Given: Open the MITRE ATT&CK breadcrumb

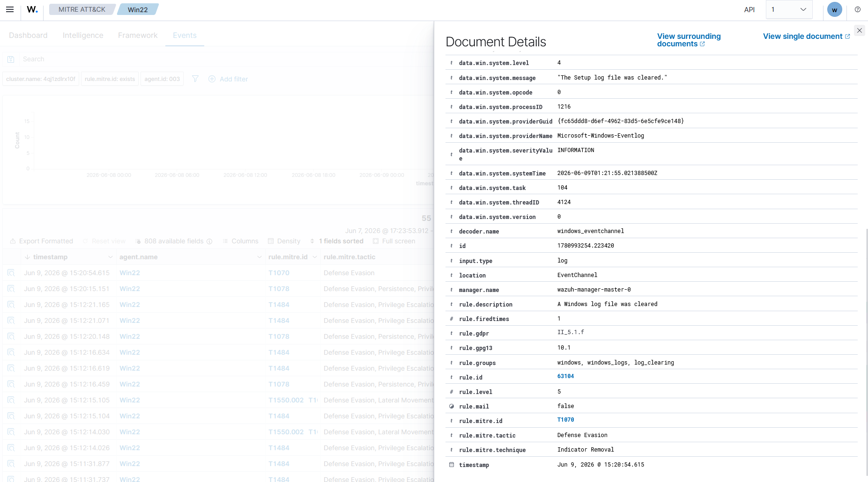Looking at the screenshot, I should (x=82, y=9).
